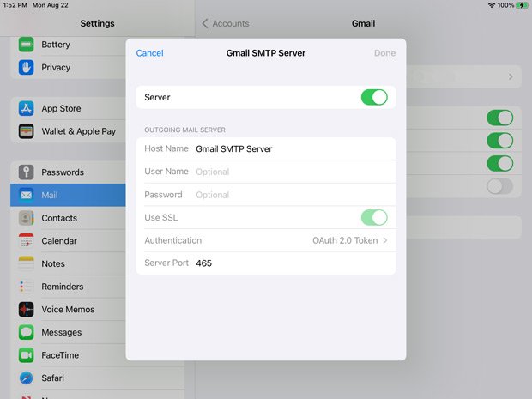Tap the Gmail SMTP Server dialog title
532x399 pixels.
tap(266, 53)
